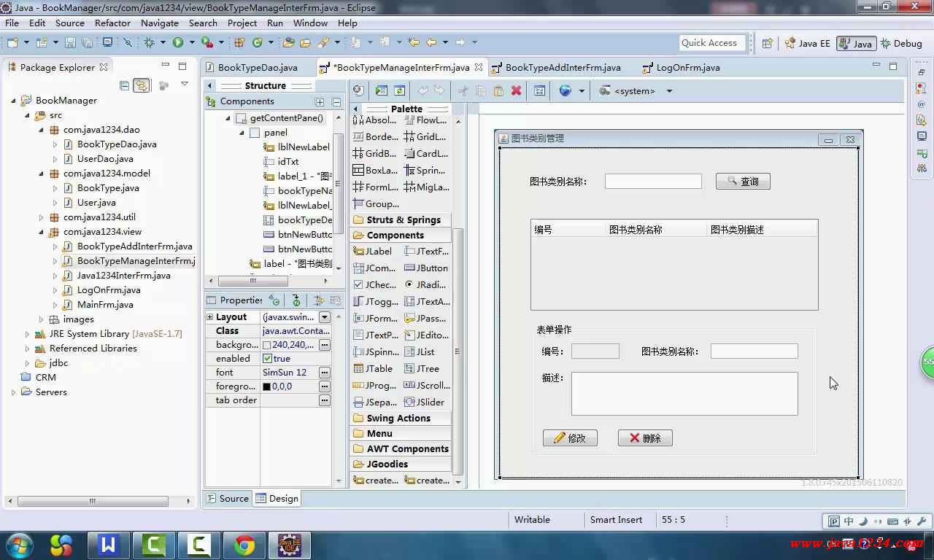Screen dimensions: 934x560
Task: Open the Java EE perspective
Action: point(807,43)
